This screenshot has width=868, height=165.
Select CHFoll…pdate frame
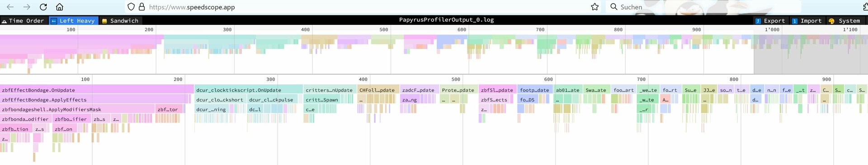[x=378, y=90]
